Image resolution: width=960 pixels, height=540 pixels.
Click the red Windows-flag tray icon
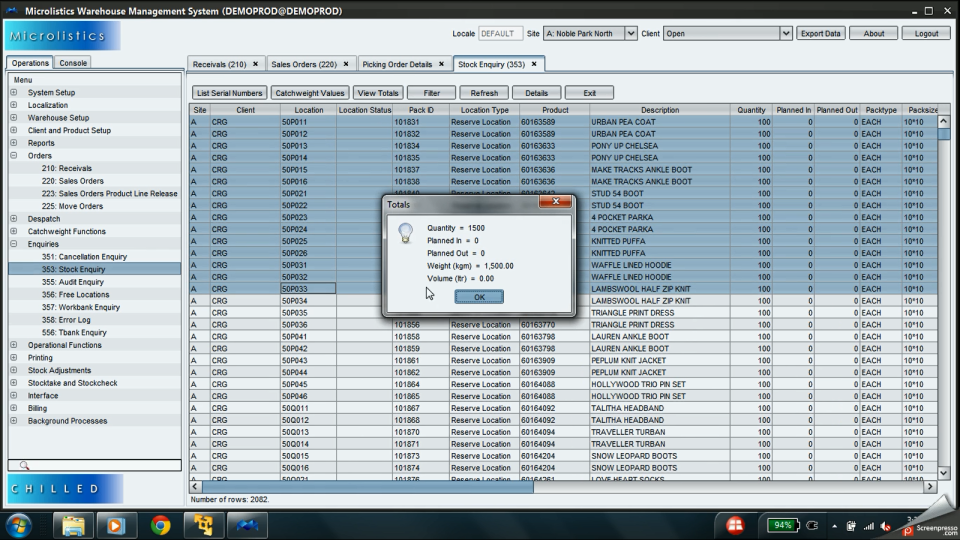coord(735,525)
